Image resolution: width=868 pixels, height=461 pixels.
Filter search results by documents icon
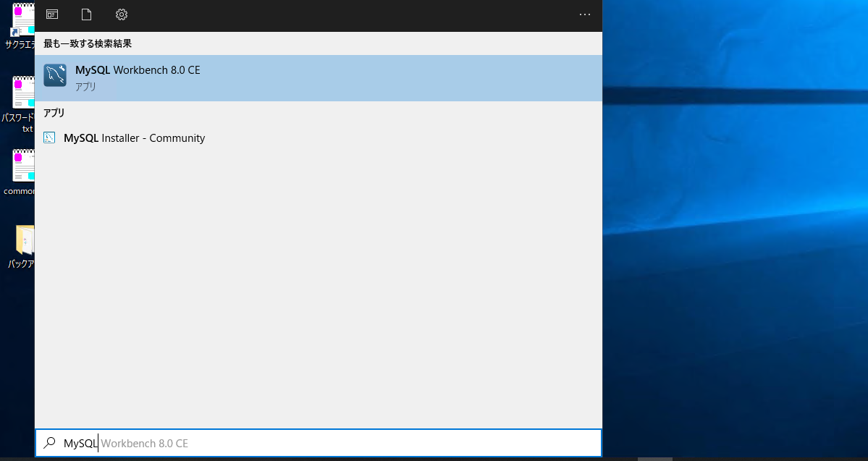point(86,14)
